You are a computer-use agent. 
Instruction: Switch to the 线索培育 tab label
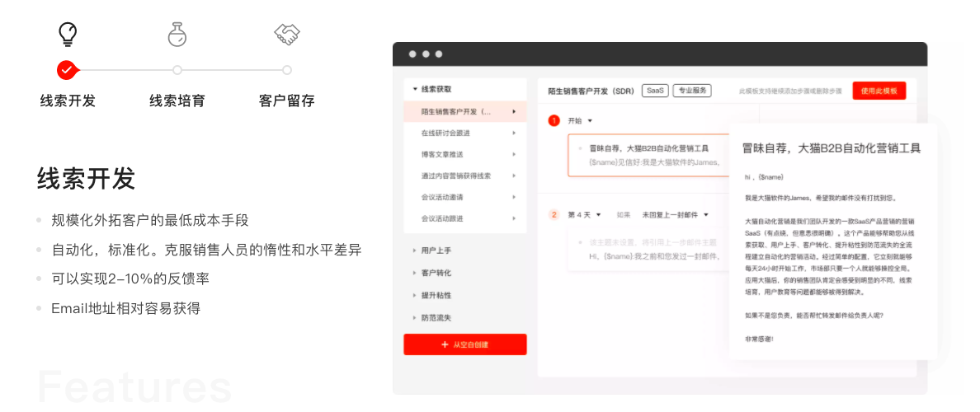[x=177, y=101]
